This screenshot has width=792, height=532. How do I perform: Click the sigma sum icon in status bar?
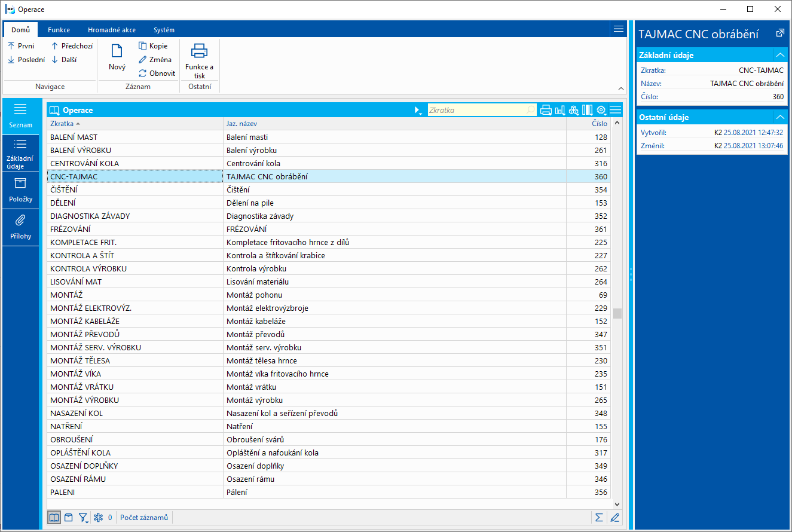[x=598, y=518]
